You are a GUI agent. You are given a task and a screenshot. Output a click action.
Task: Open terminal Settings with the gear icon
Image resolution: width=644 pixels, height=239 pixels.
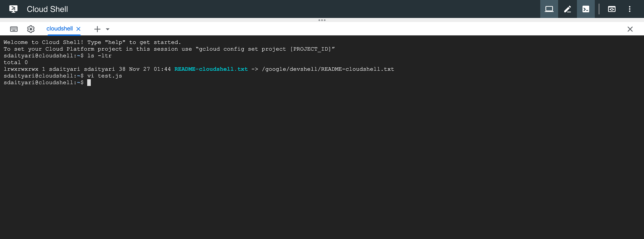(x=31, y=29)
